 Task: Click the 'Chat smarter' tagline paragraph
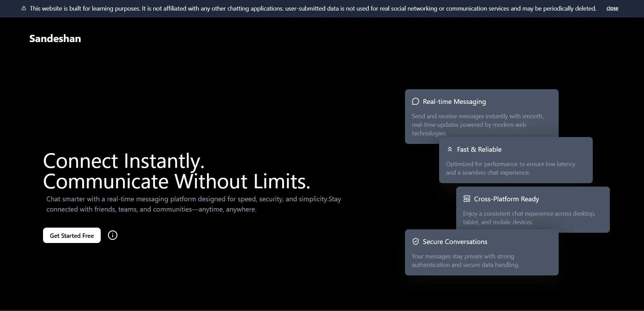(194, 204)
